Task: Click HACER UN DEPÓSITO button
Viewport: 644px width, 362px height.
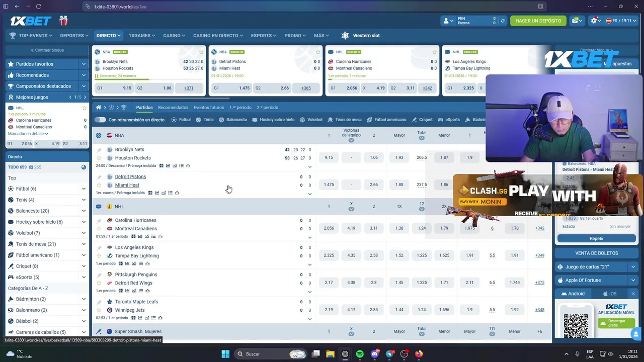Action: click(x=538, y=21)
